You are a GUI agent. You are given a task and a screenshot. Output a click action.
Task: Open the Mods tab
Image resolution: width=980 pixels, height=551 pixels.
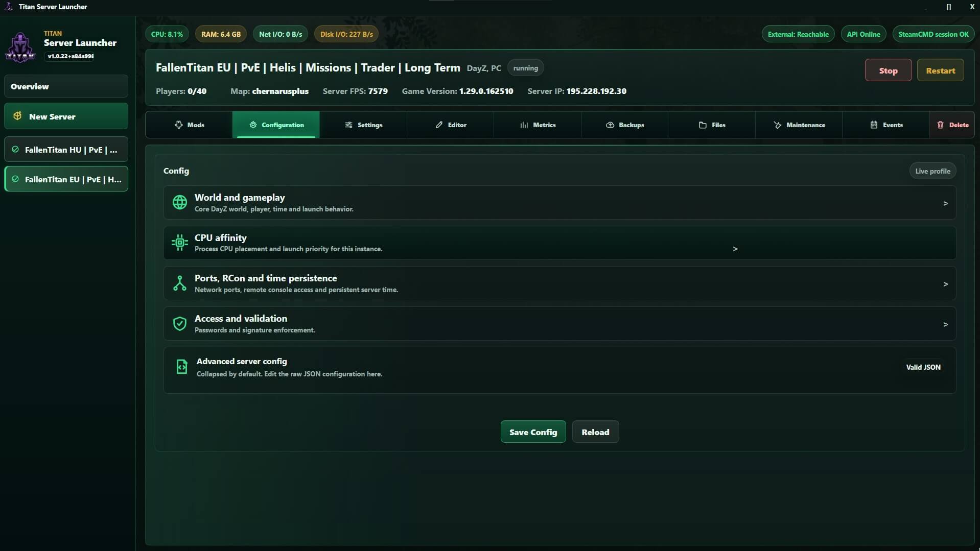pos(189,125)
